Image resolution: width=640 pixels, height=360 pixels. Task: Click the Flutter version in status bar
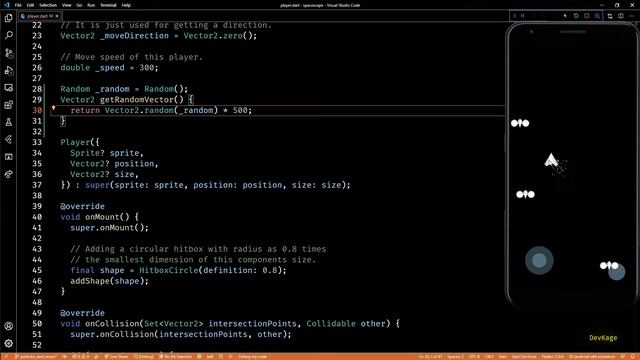[x=552, y=357]
